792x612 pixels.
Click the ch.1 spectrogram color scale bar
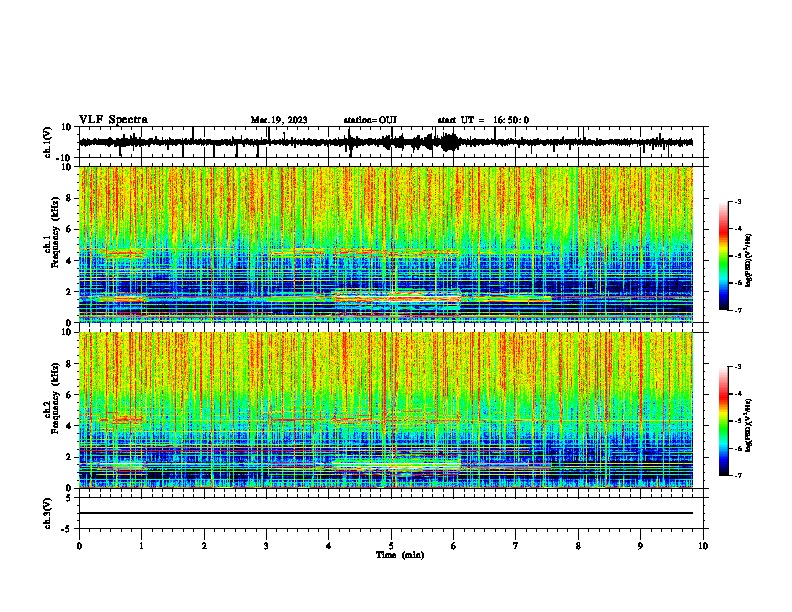(724, 256)
